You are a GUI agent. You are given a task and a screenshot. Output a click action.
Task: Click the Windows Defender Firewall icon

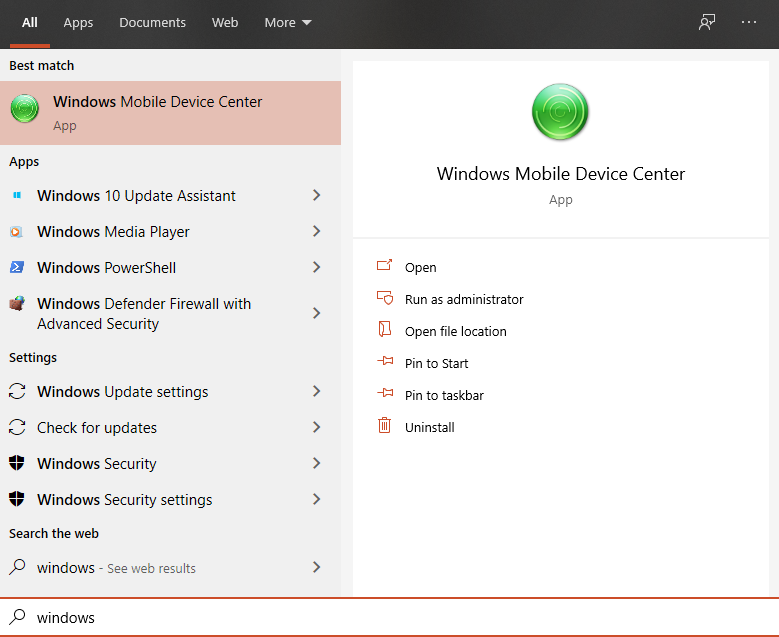coord(16,304)
